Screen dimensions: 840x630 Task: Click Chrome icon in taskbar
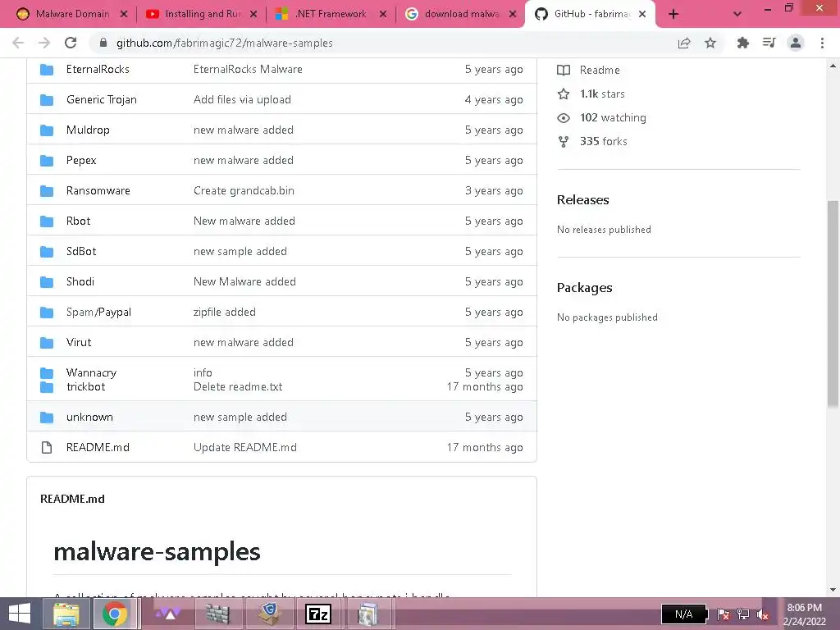[115, 614]
